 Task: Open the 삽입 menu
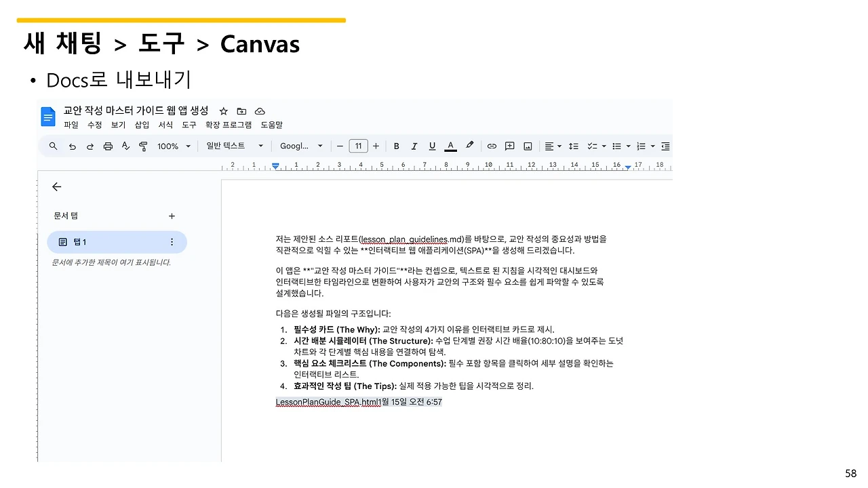point(142,125)
